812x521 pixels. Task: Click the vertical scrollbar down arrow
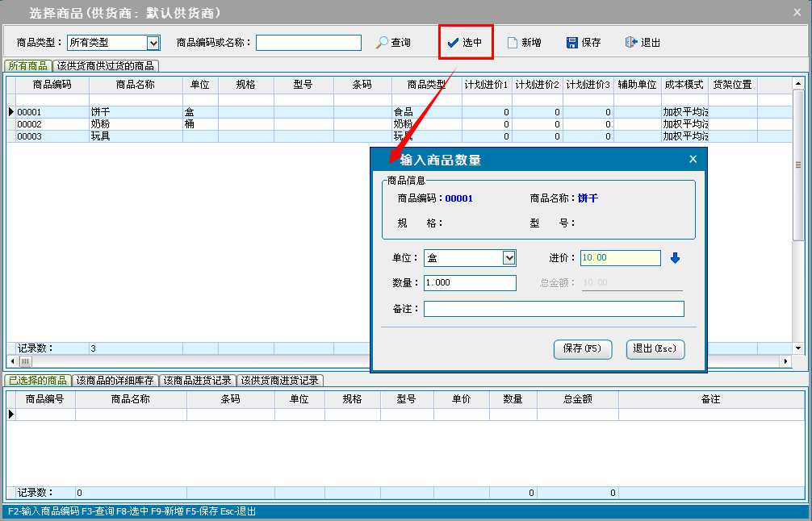pos(798,348)
